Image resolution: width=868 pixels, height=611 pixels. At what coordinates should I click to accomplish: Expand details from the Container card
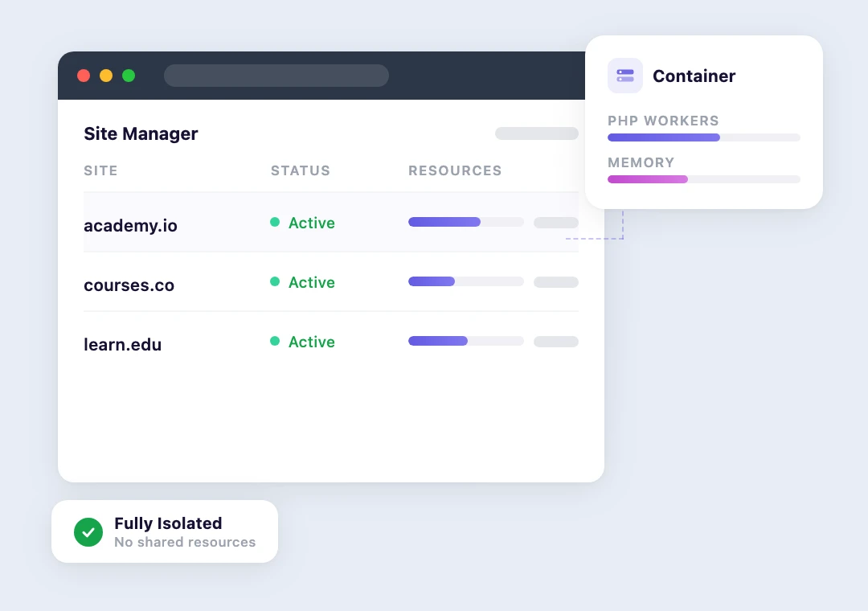click(x=703, y=121)
